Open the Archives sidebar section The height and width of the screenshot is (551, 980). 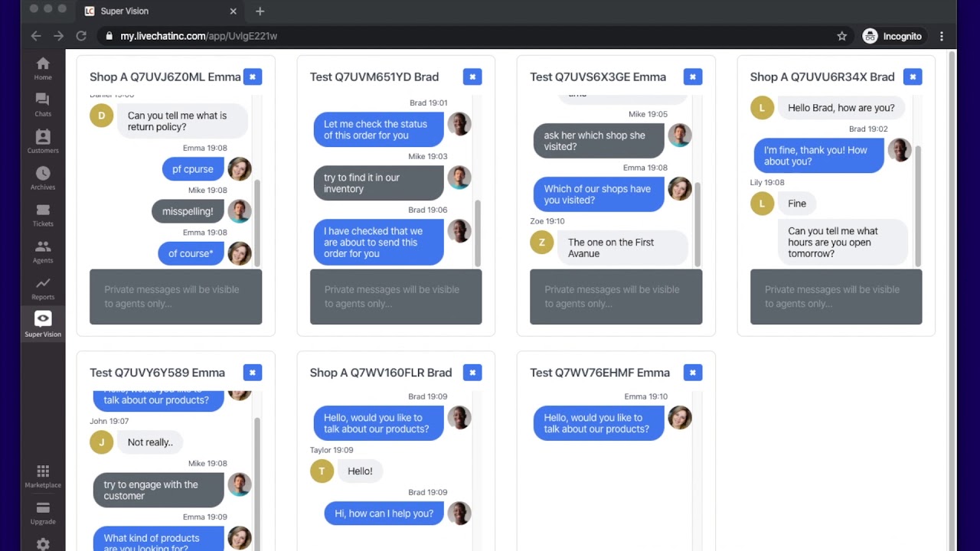click(x=43, y=178)
